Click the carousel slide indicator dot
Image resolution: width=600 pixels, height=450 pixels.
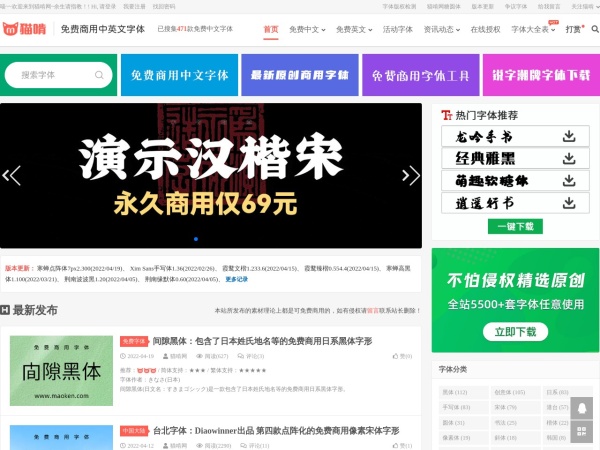pos(196,239)
